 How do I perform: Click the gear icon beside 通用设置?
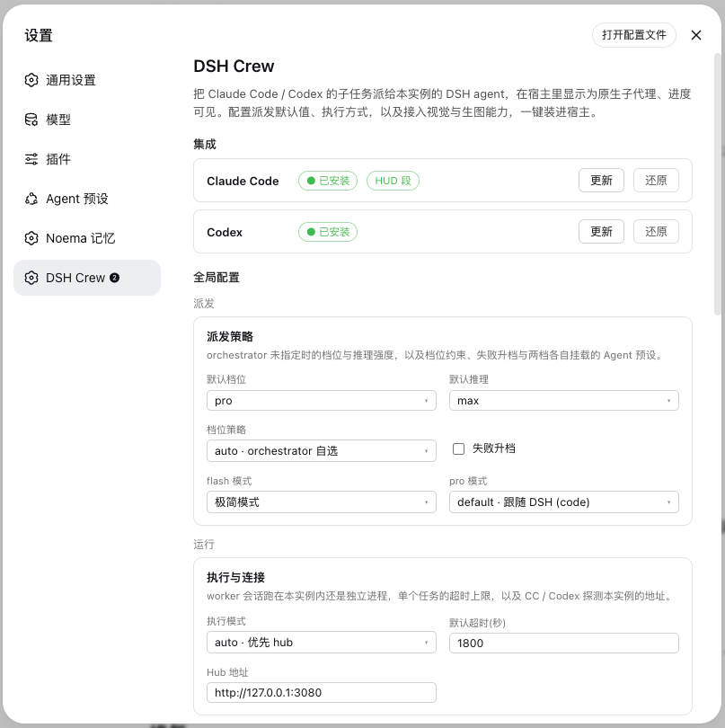(x=31, y=80)
